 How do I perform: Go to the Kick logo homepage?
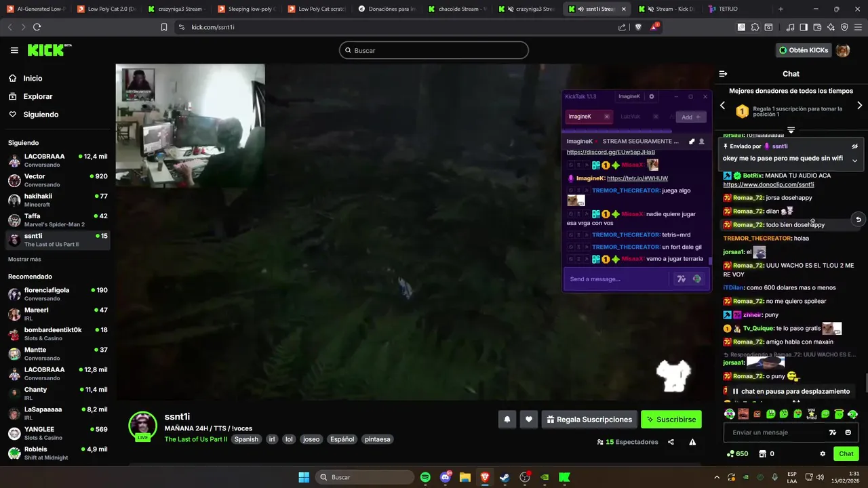coord(49,50)
